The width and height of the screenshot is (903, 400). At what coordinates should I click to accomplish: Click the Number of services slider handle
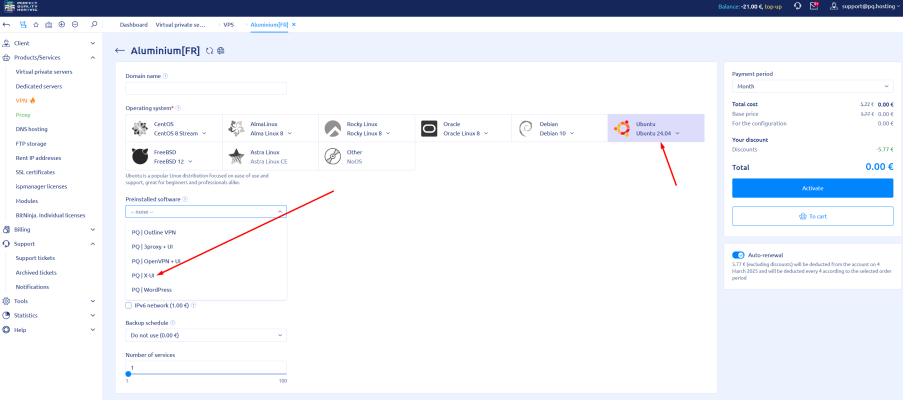[128, 374]
